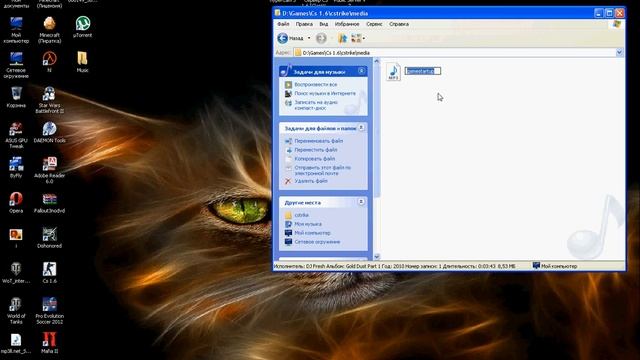Image resolution: width=640 pixels, height=360 pixels.
Task: Open Моя музыка in Другие места
Action: click(308, 224)
